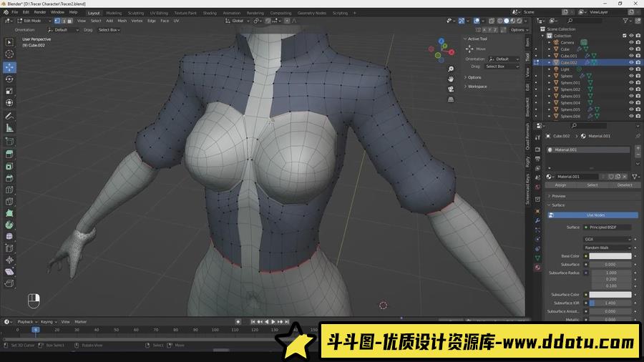Select the Bevel tool
Image resolution: width=644 pixels, height=362 pixels.
point(9,177)
